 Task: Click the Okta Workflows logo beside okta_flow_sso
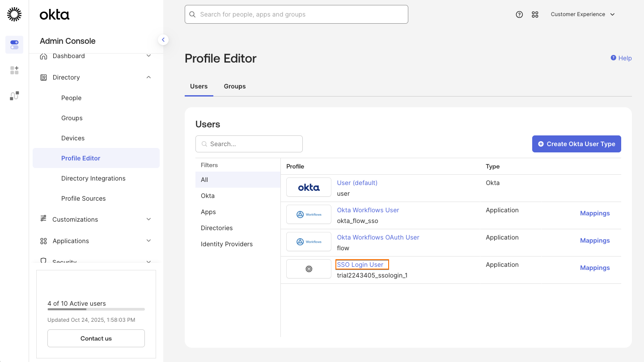(x=309, y=214)
